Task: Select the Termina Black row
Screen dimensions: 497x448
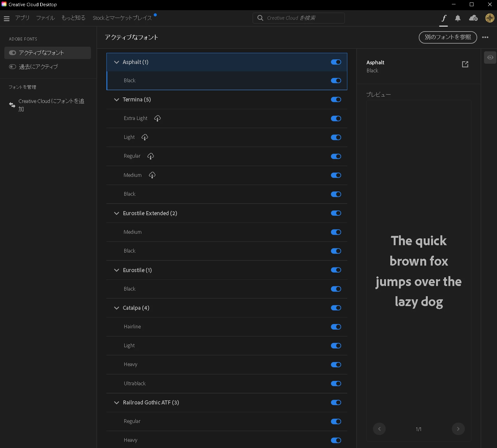Action: pos(227,194)
